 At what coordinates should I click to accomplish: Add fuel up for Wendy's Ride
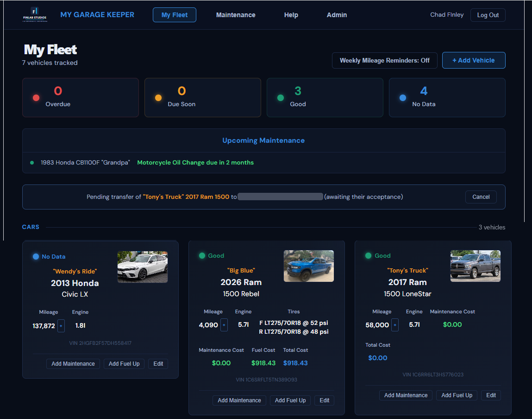(x=124, y=364)
